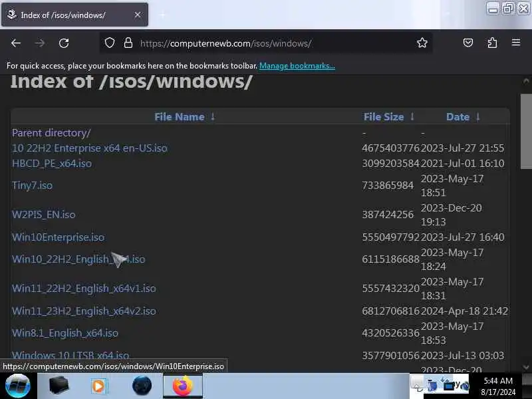The image size is (532, 399).
Task: Click the page scrollbar thumb
Action: pyautogui.click(x=526, y=131)
